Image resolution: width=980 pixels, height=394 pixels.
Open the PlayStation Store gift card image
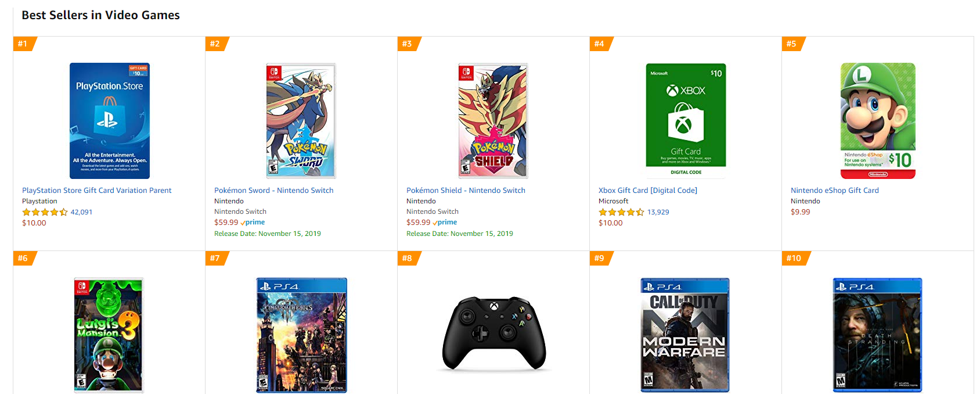pyautogui.click(x=110, y=121)
